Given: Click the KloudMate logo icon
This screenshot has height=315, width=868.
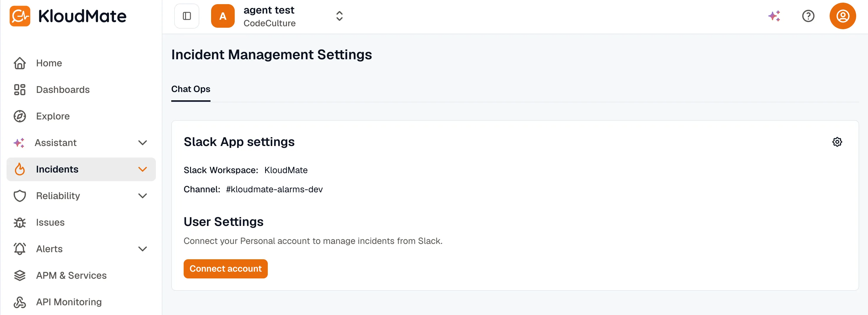Looking at the screenshot, I should pyautogui.click(x=20, y=16).
